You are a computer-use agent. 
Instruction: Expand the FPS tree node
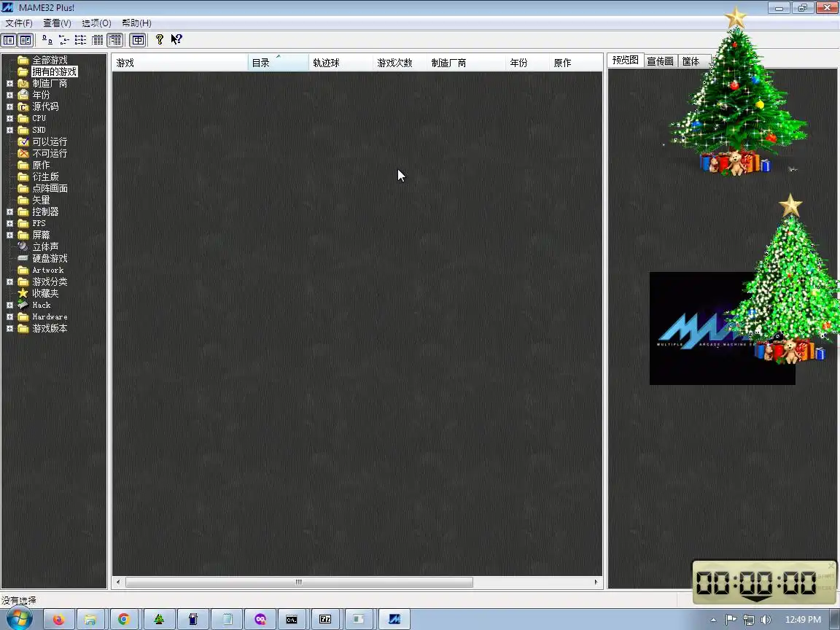(x=9, y=223)
